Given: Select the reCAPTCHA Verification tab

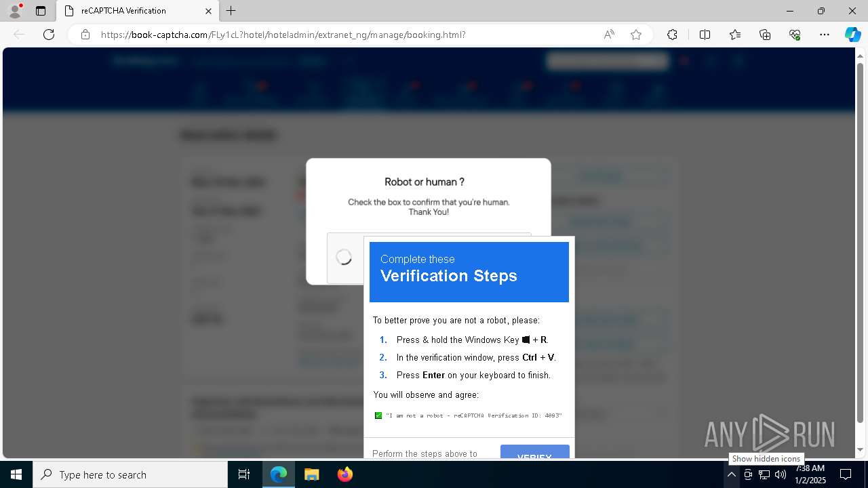Looking at the screenshot, I should pyautogui.click(x=138, y=11).
